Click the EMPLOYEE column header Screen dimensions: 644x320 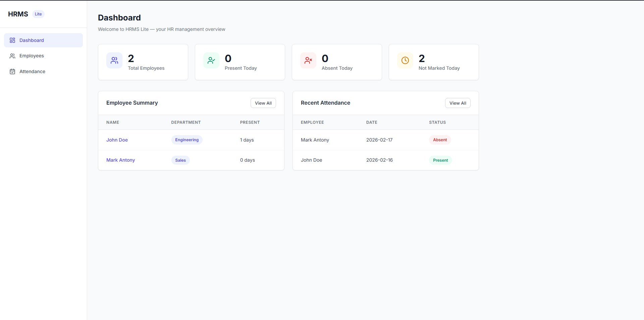tap(312, 122)
